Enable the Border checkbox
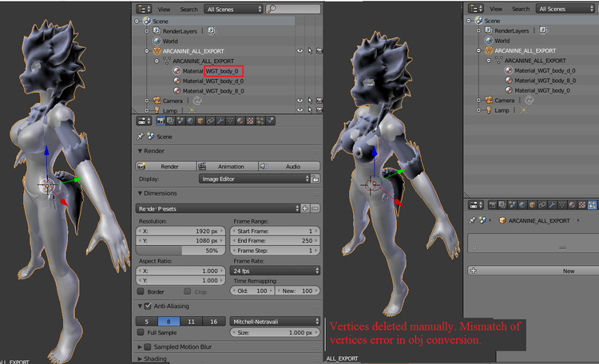Image resolution: width=599 pixels, height=364 pixels. (x=141, y=291)
